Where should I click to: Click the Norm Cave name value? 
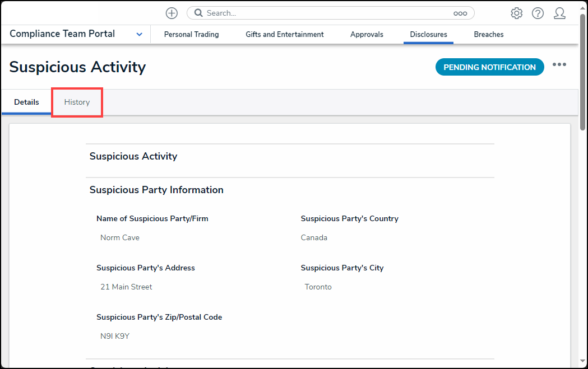tap(120, 237)
